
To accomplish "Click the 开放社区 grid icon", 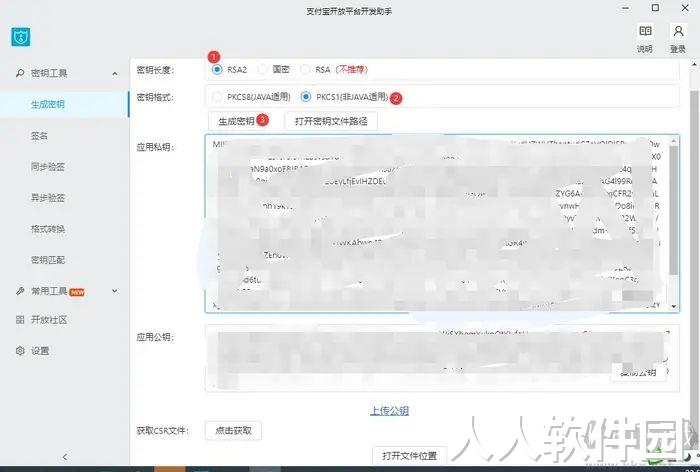I will click(20, 320).
